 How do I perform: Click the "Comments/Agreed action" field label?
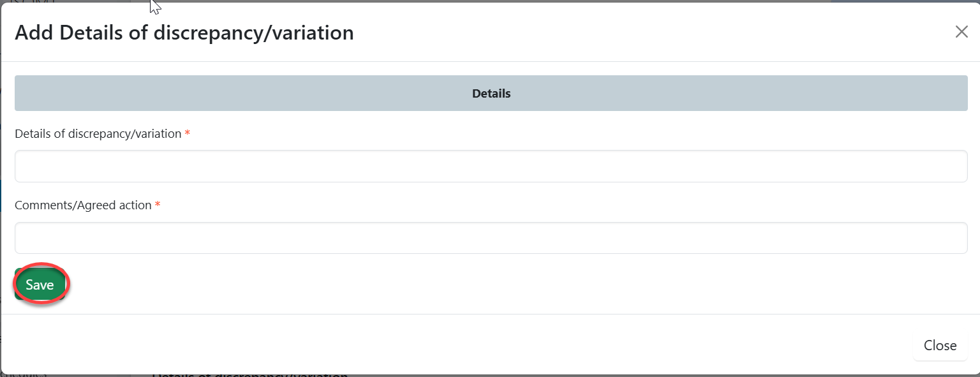pos(83,205)
